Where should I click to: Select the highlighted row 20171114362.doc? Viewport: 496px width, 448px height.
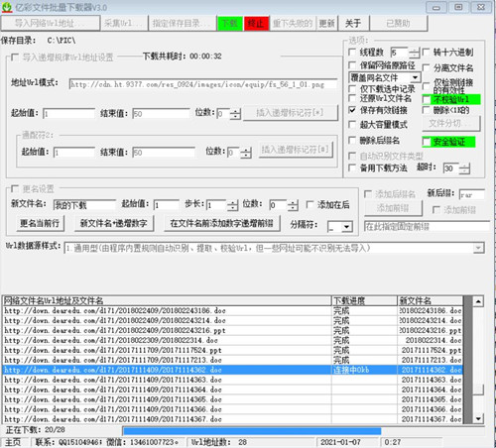pyautogui.click(x=233, y=370)
